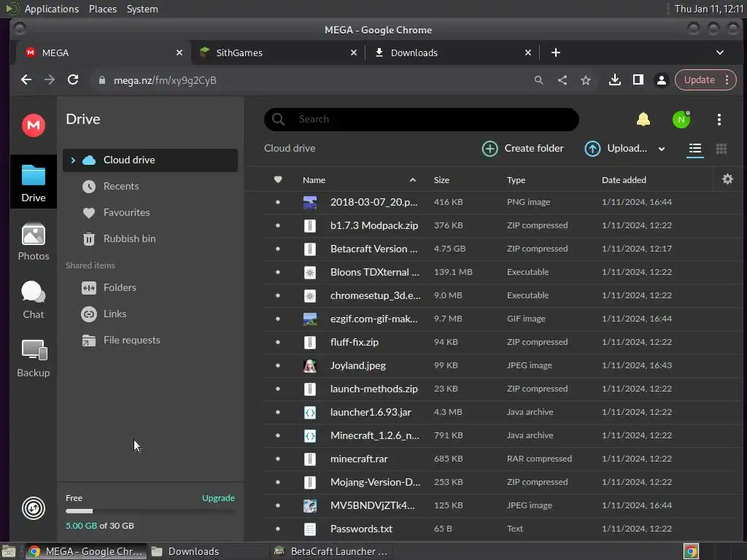
Task: Click the notifications bell icon
Action: (643, 119)
